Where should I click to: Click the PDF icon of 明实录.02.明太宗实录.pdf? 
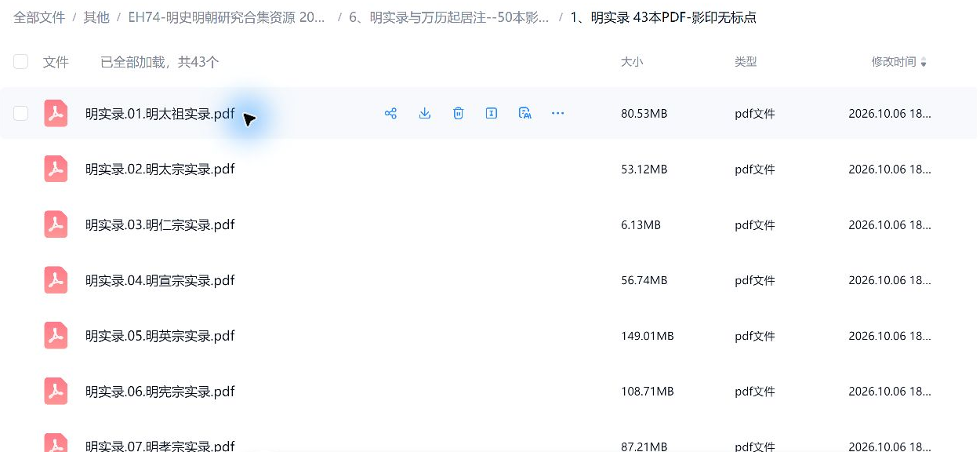56,169
